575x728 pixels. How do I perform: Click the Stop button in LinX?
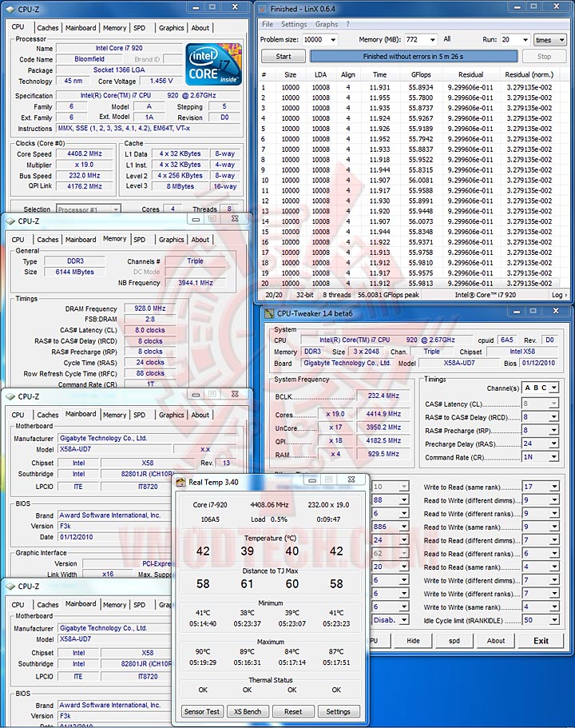coord(544,57)
